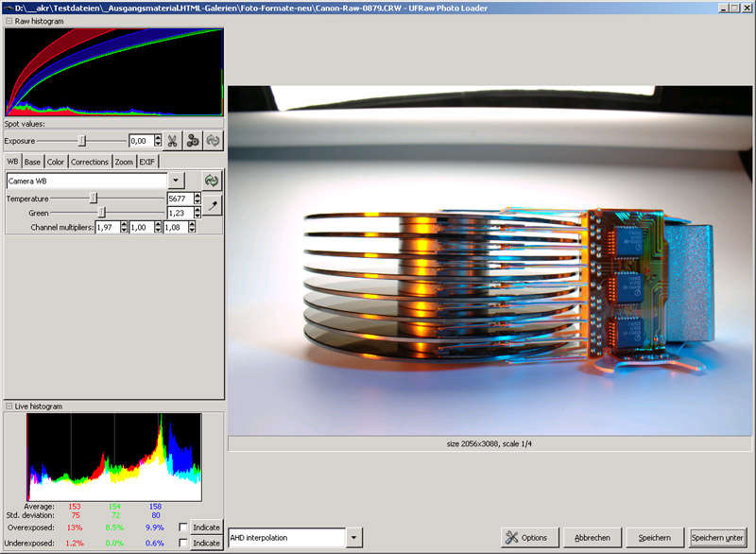Increase the Temperature value with spinner
Viewport: 756px width, 554px height.
click(x=197, y=196)
